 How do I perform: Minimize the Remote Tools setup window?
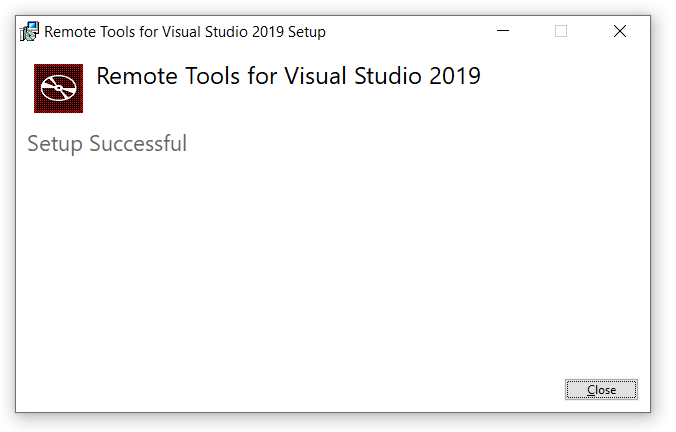tap(503, 31)
